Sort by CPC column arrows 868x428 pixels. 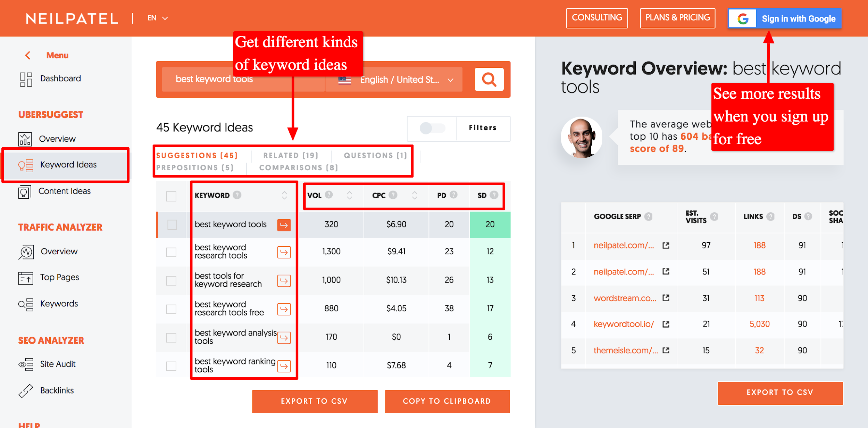(x=415, y=195)
